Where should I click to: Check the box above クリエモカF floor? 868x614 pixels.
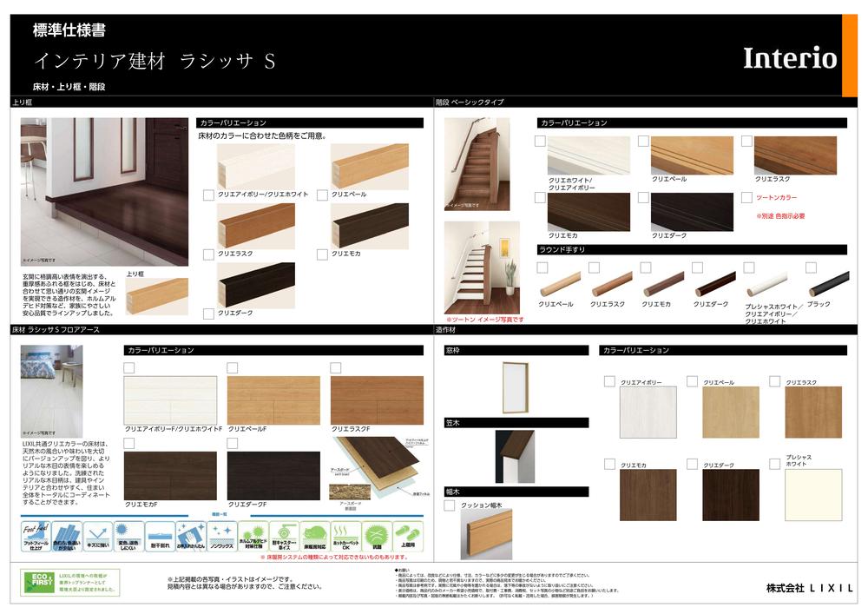129,443
